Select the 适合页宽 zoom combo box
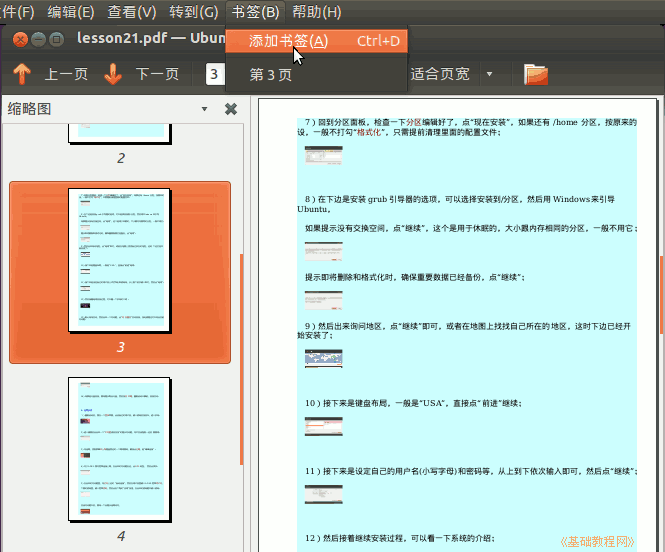 [x=440, y=74]
